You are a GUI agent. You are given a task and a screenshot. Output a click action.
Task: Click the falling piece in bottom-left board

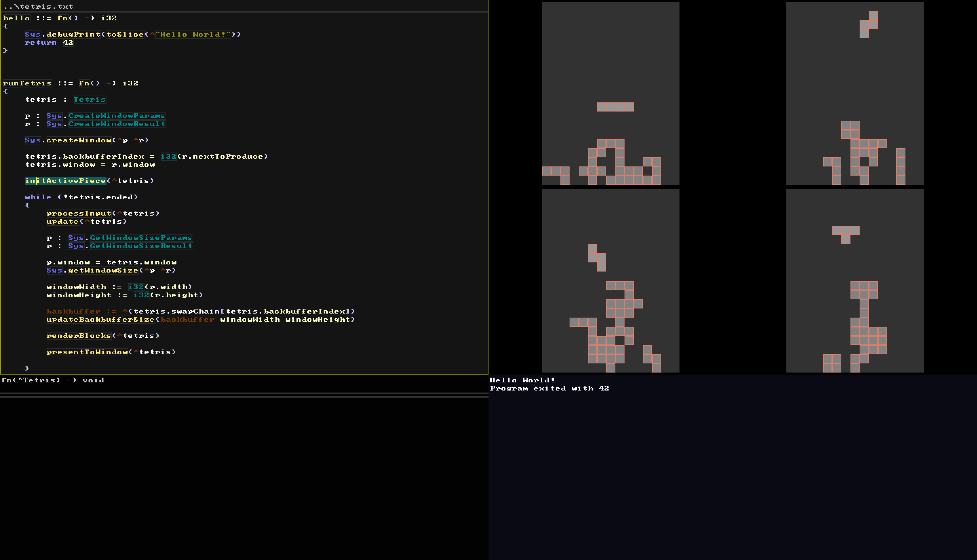tap(597, 258)
